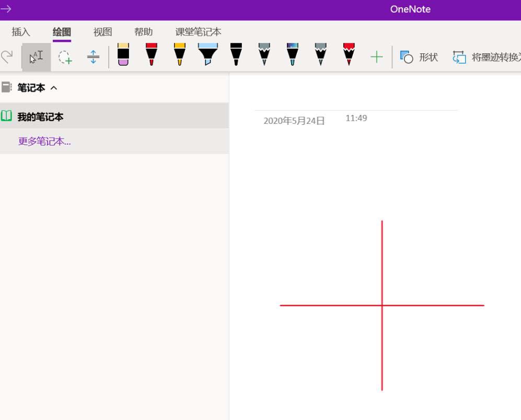
Task: Switch to the 插入 tab
Action: click(x=21, y=32)
